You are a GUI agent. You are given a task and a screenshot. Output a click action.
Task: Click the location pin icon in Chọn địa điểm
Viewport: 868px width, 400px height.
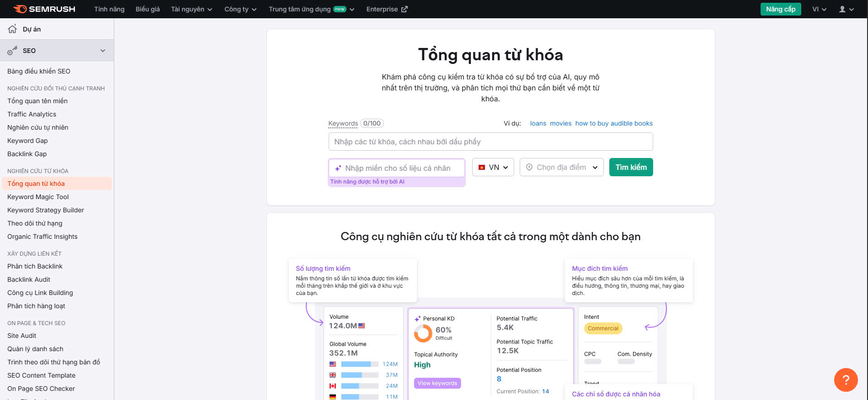click(529, 168)
